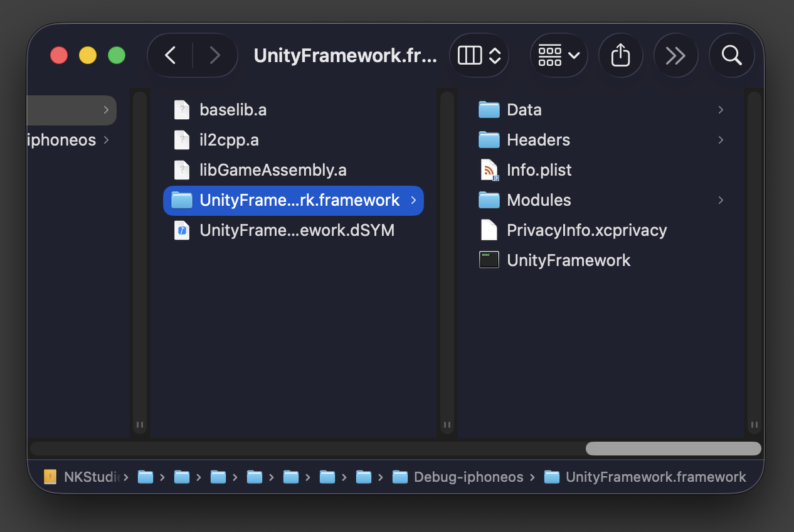The width and height of the screenshot is (794, 532).
Task: Minimize the Finder window
Action: [88, 56]
